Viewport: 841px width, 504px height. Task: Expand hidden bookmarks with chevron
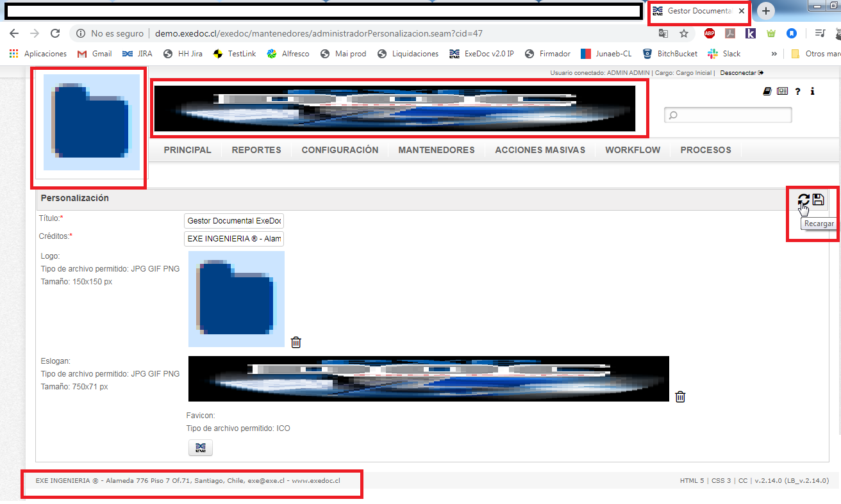tap(774, 54)
